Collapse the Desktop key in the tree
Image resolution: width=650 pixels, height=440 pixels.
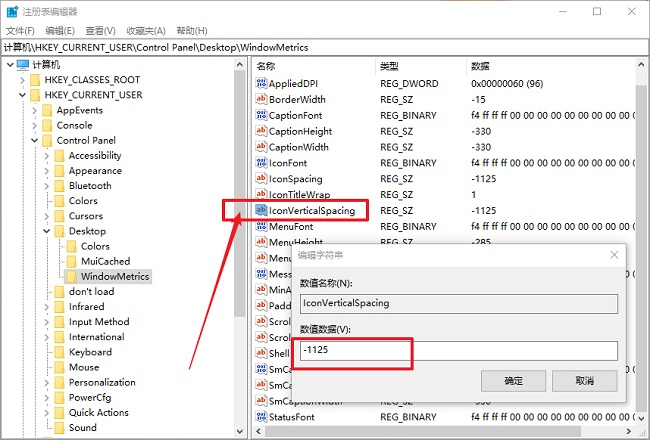pyautogui.click(x=46, y=231)
